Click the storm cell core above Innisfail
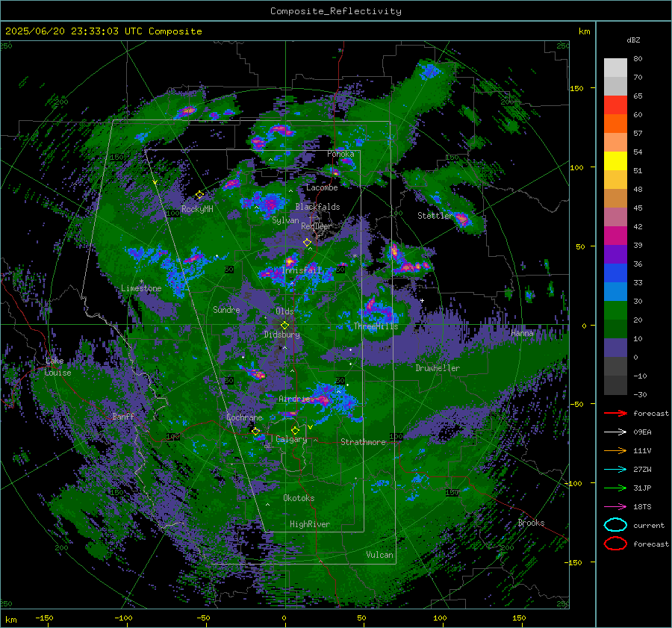The height and width of the screenshot is (628, 672). 290,261
